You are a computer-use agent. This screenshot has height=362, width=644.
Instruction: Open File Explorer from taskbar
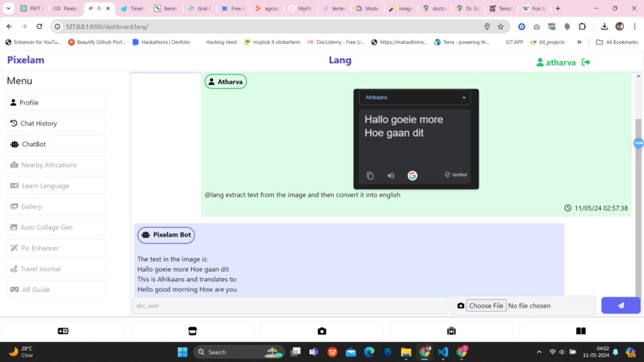[406, 352]
